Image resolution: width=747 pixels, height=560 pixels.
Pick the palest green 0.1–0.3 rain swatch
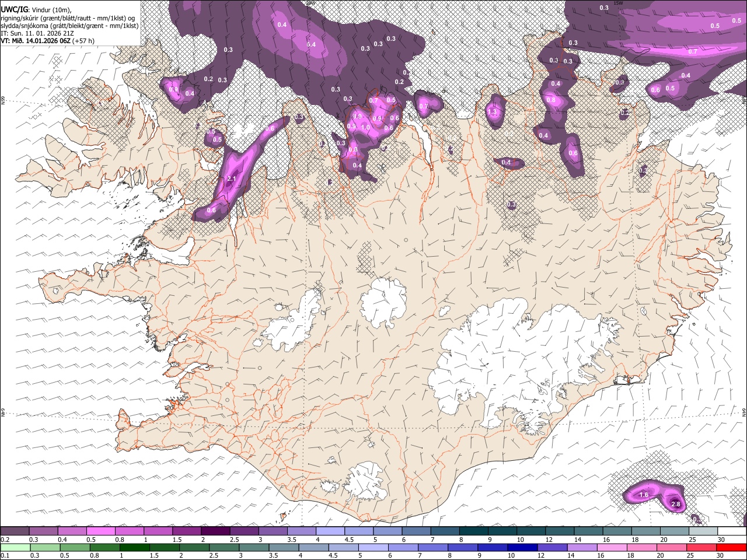(15, 547)
